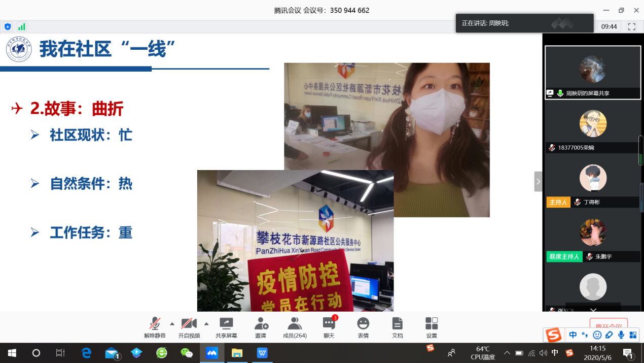Click 共享屏幕 share screen icon

click(x=226, y=326)
